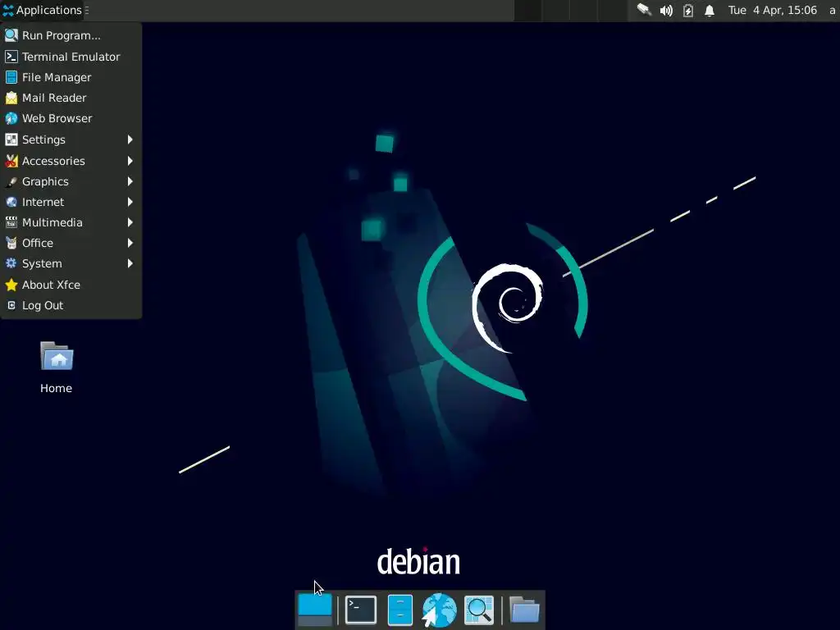Image resolution: width=840 pixels, height=630 pixels.
Task: Open the Home folder desktop icon
Action: 57,367
